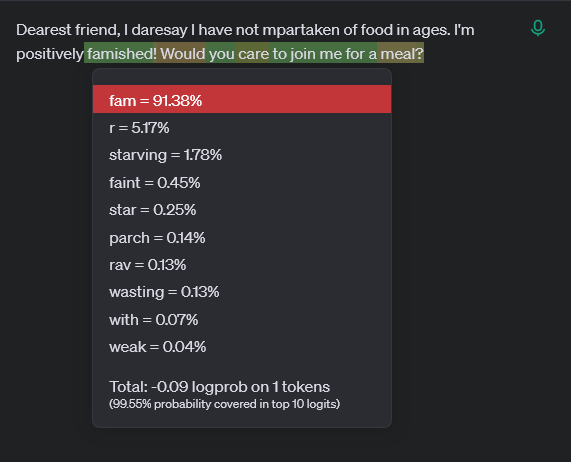Image resolution: width=571 pixels, height=462 pixels.
Task: Click the highlighted token 'meal?'
Action: [401, 54]
